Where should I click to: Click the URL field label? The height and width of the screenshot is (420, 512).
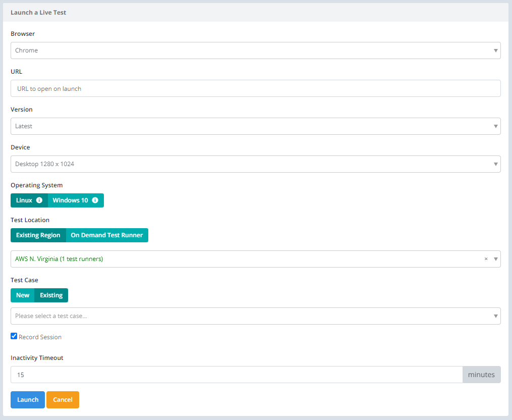pos(16,72)
